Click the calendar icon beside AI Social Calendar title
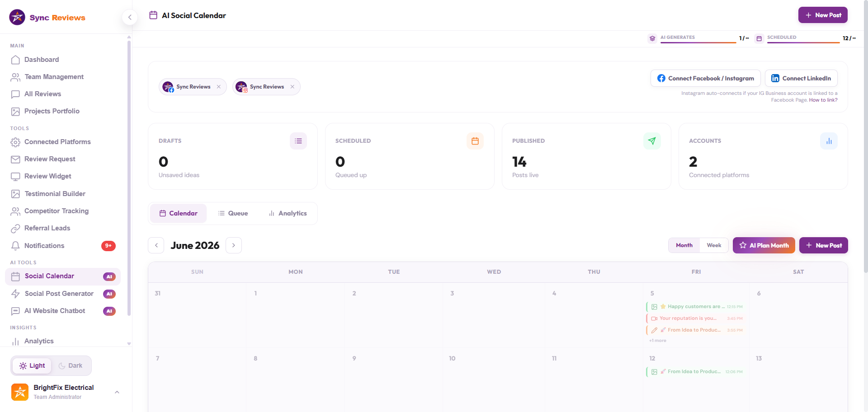Image resolution: width=868 pixels, height=412 pixels. 153,15
